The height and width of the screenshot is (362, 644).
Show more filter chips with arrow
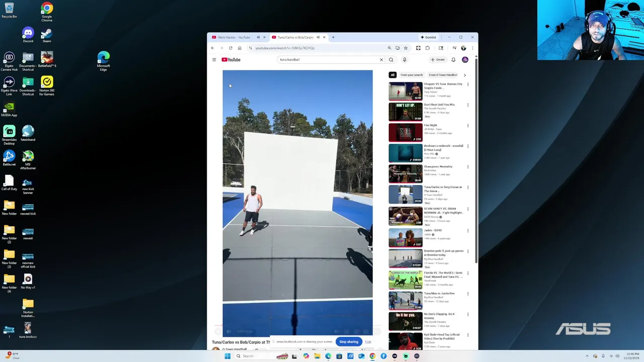tap(464, 75)
